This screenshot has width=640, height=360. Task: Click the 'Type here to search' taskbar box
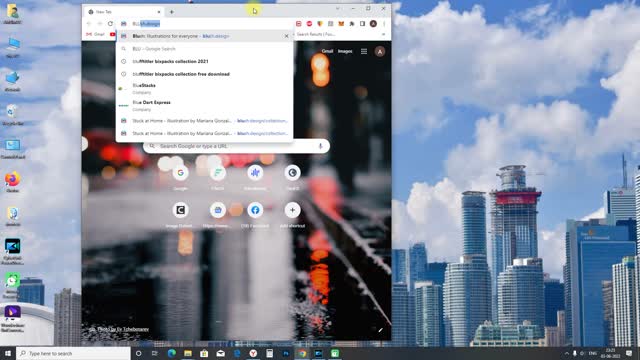point(73,353)
